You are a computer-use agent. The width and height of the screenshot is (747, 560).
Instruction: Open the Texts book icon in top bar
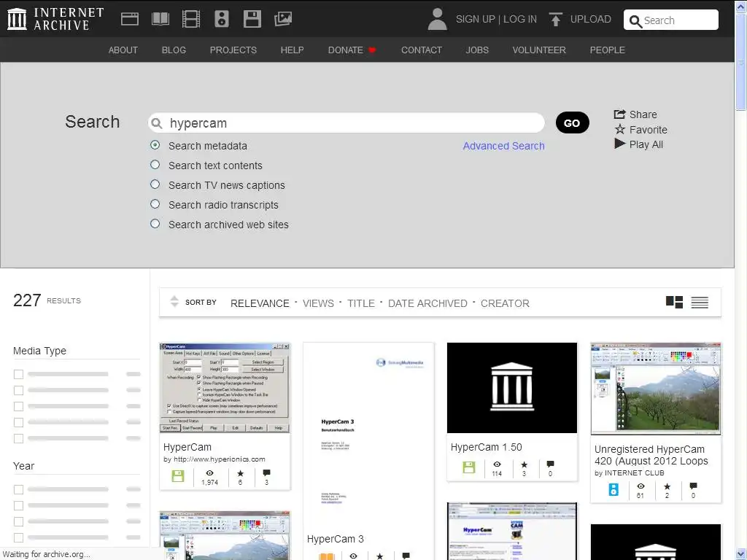tap(160, 19)
